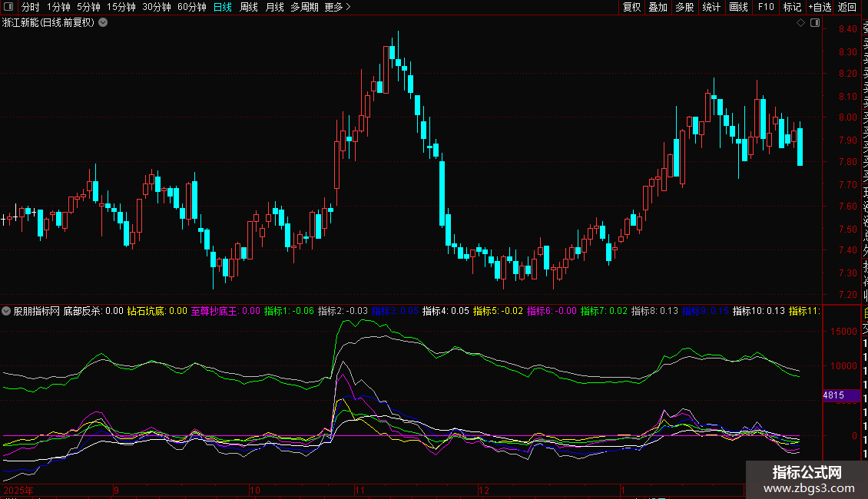The width and height of the screenshot is (868, 499).
Task: Click the 4815 value marker on axis
Action: (x=834, y=395)
